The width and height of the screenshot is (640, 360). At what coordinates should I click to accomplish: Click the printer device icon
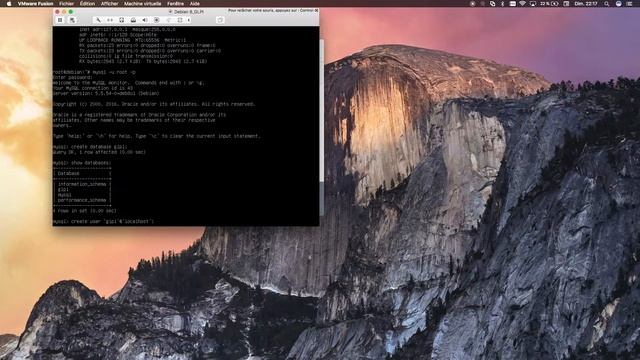pyautogui.click(x=133, y=20)
